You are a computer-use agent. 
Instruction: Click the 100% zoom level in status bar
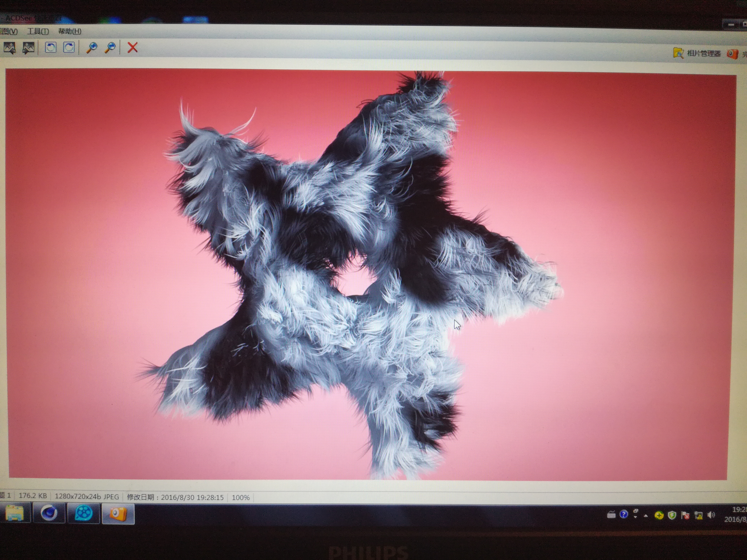pyautogui.click(x=240, y=498)
